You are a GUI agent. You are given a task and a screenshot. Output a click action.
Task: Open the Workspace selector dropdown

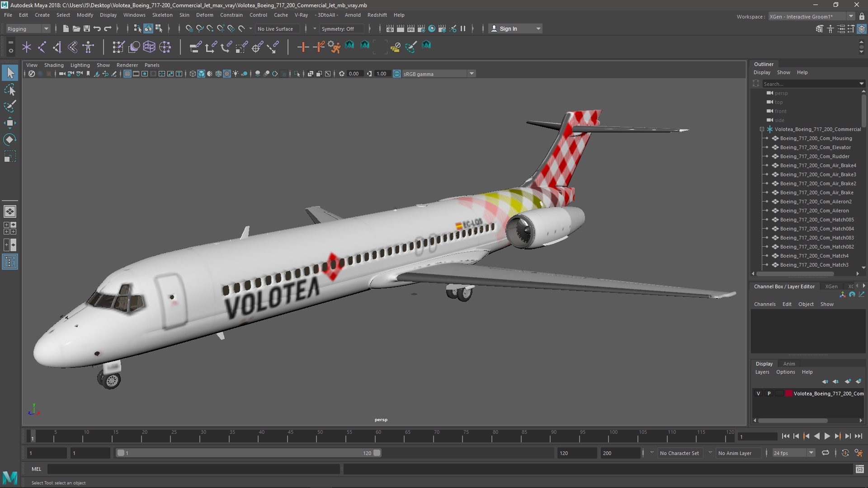coord(811,17)
